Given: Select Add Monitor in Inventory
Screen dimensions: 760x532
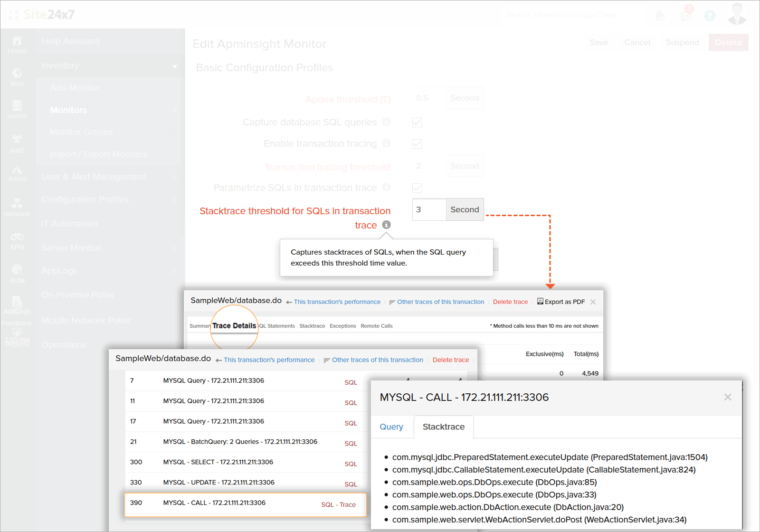Looking at the screenshot, I should tap(75, 88).
